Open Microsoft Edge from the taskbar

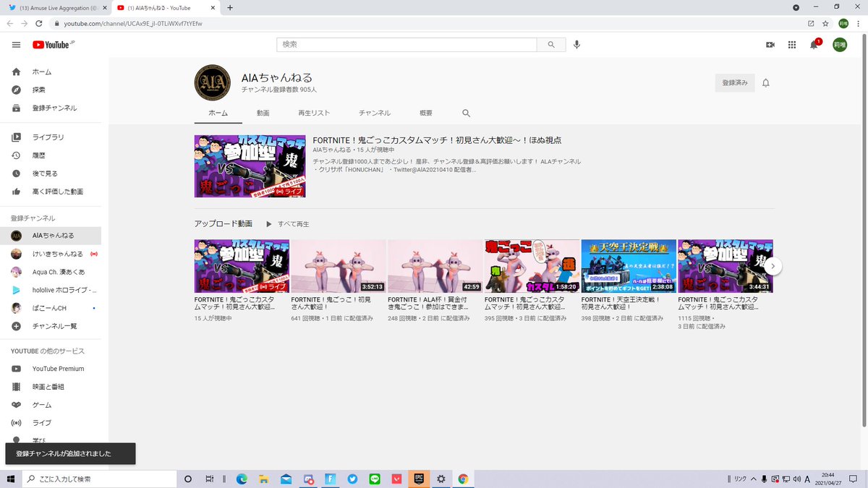click(242, 479)
